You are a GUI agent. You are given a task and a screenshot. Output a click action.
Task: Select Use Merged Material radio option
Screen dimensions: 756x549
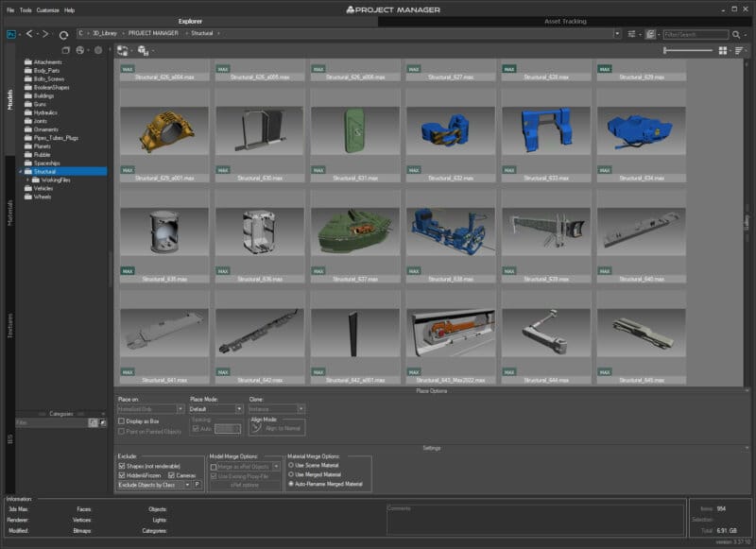tap(291, 474)
